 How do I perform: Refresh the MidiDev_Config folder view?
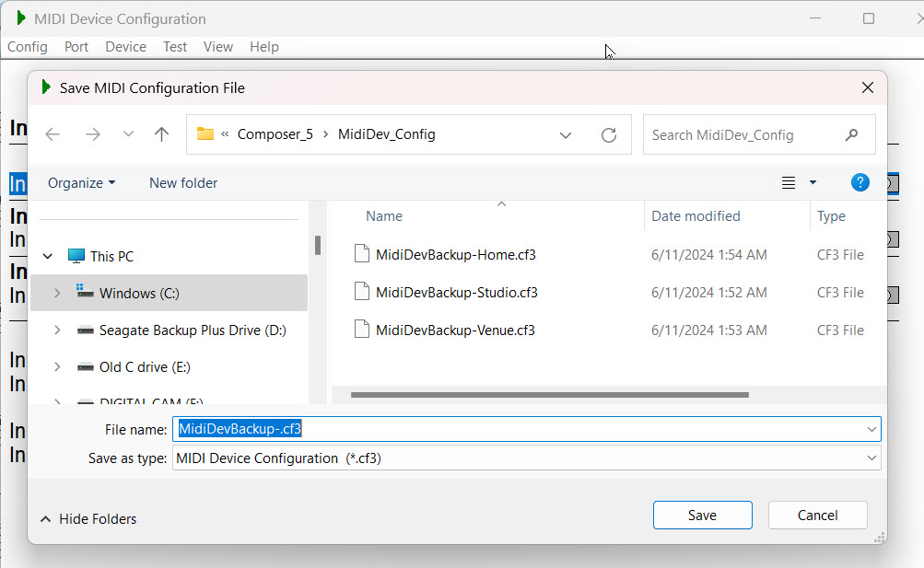[608, 134]
